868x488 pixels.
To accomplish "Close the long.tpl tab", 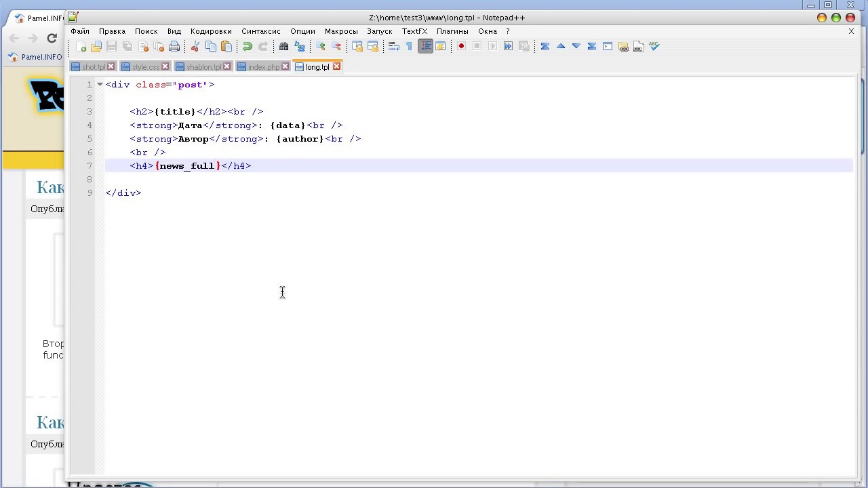I will click(x=336, y=66).
